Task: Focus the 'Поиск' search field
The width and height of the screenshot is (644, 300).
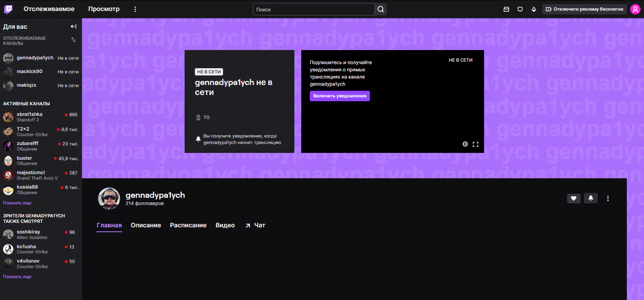Action: point(314,9)
